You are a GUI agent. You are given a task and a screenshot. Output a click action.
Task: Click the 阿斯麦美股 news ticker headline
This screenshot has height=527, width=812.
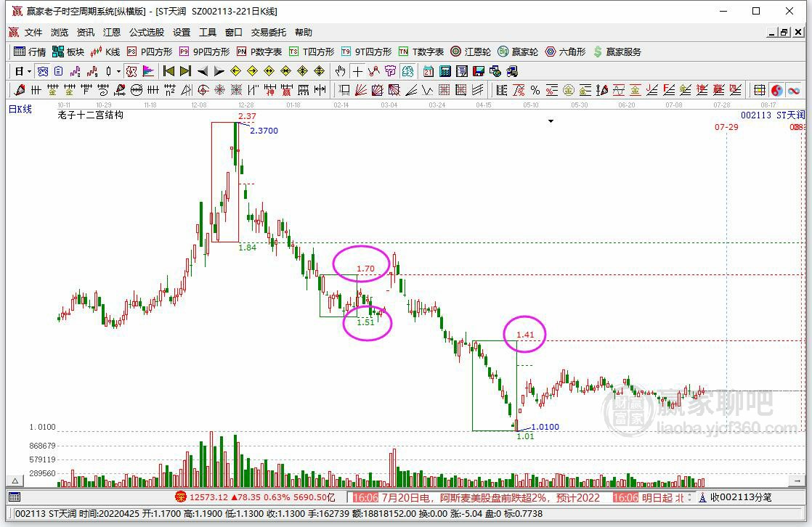pyautogui.click(x=490, y=497)
